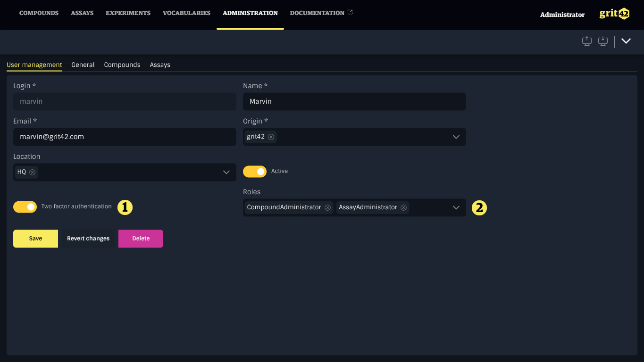Click the CompoundAdministrator role tag text

pyautogui.click(x=284, y=207)
